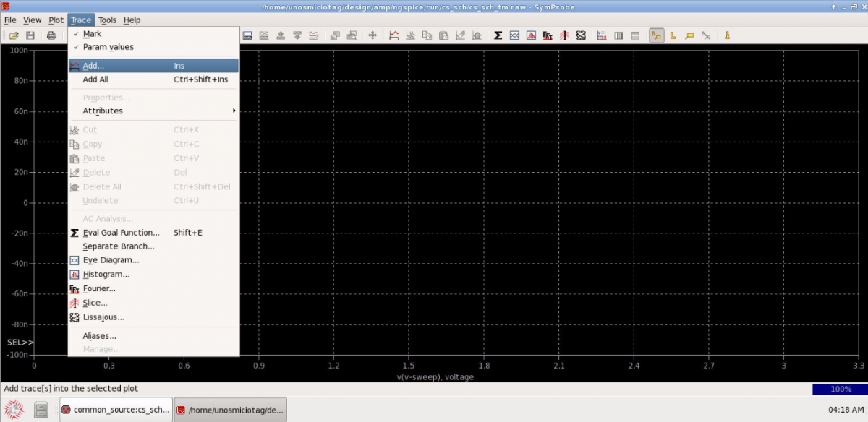Click the first blue plot icon right of menu
The image size is (868, 422).
click(x=247, y=35)
